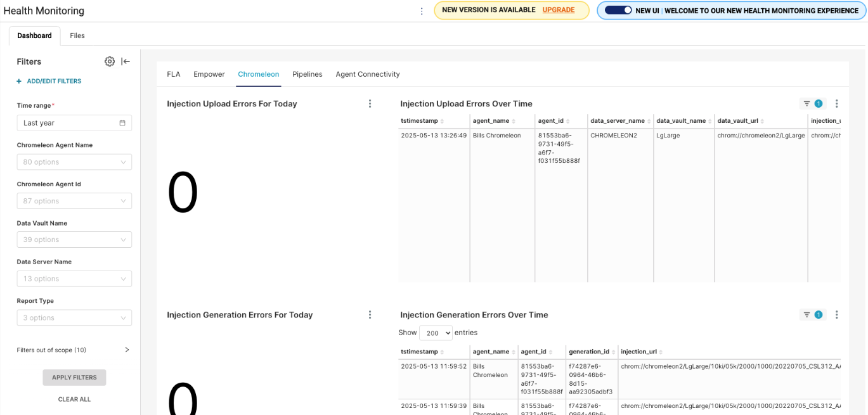868x415 pixels.
Task: Open the Empower tab
Action: click(209, 74)
